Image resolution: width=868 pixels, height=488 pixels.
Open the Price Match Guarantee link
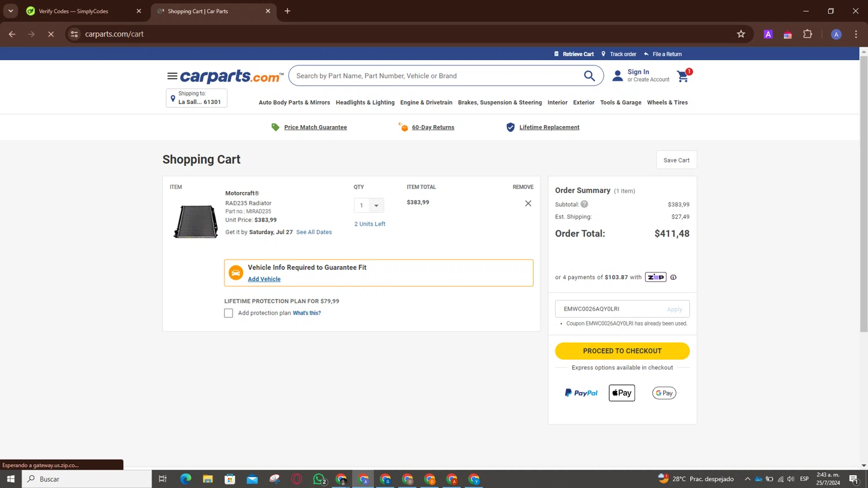pos(315,127)
